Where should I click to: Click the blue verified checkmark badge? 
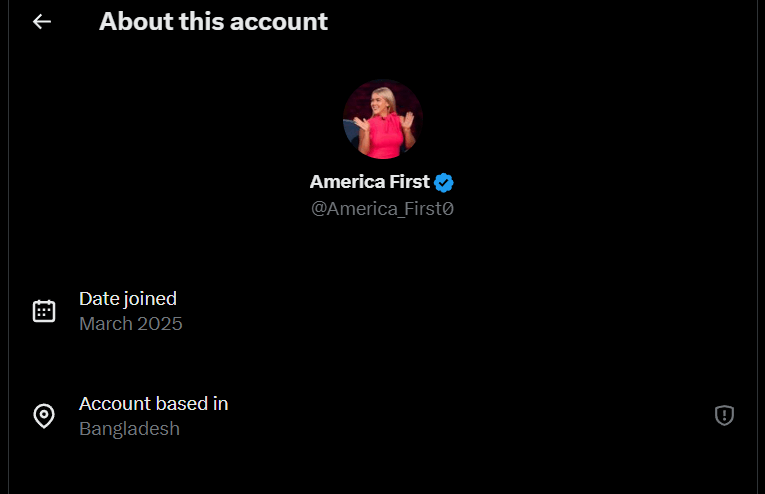[x=444, y=182]
